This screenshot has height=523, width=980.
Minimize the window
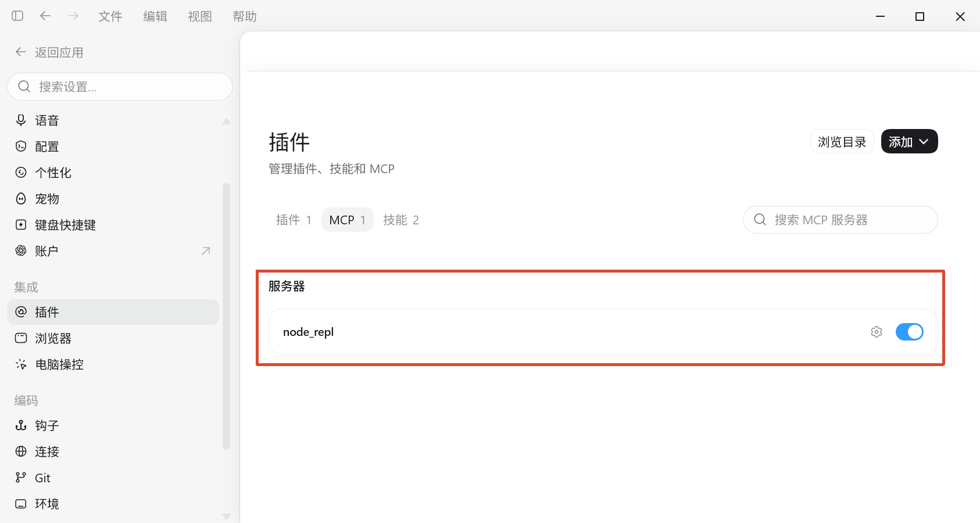pos(880,16)
